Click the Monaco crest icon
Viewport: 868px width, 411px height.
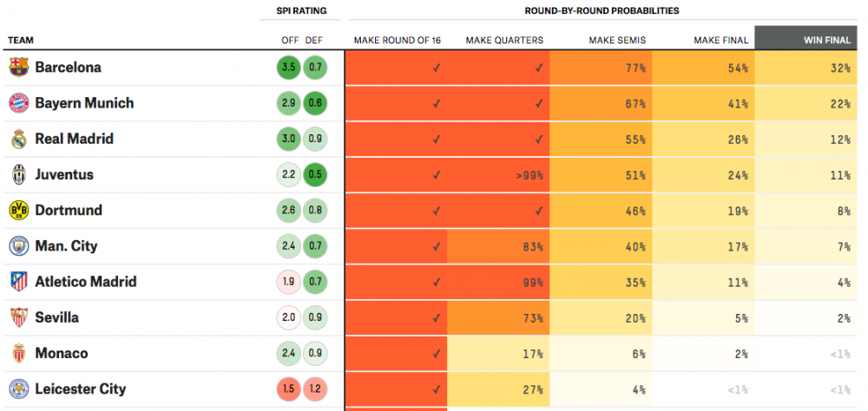19,354
